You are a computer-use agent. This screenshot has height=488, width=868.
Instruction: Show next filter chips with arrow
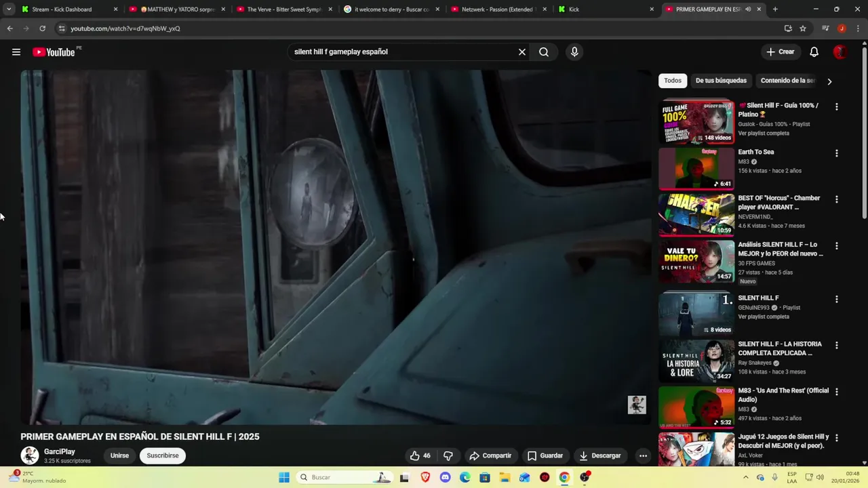tap(829, 81)
